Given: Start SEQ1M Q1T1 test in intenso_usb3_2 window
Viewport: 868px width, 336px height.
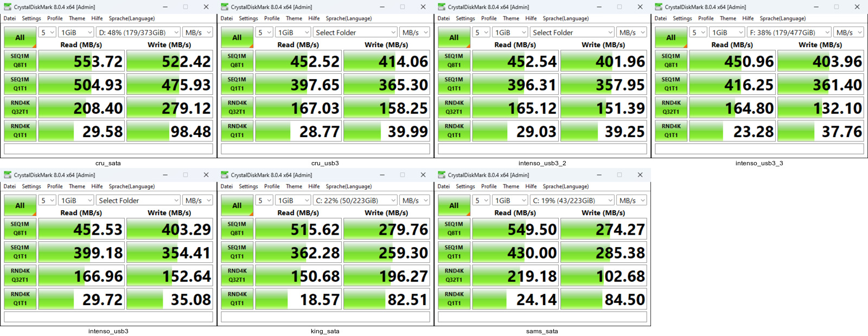Looking at the screenshot, I should [454, 84].
